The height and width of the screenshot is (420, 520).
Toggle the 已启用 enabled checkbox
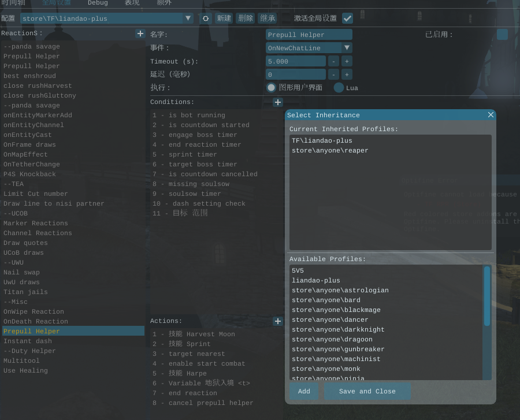[502, 35]
